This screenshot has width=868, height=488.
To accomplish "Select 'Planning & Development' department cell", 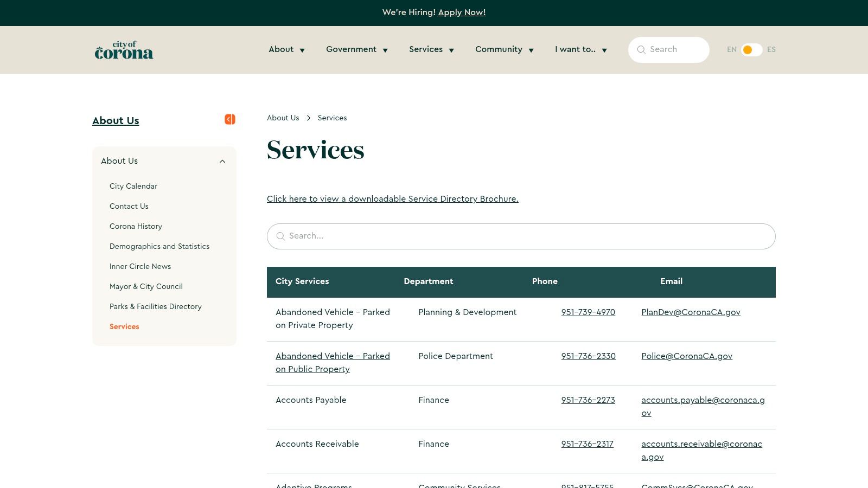I will click(467, 312).
